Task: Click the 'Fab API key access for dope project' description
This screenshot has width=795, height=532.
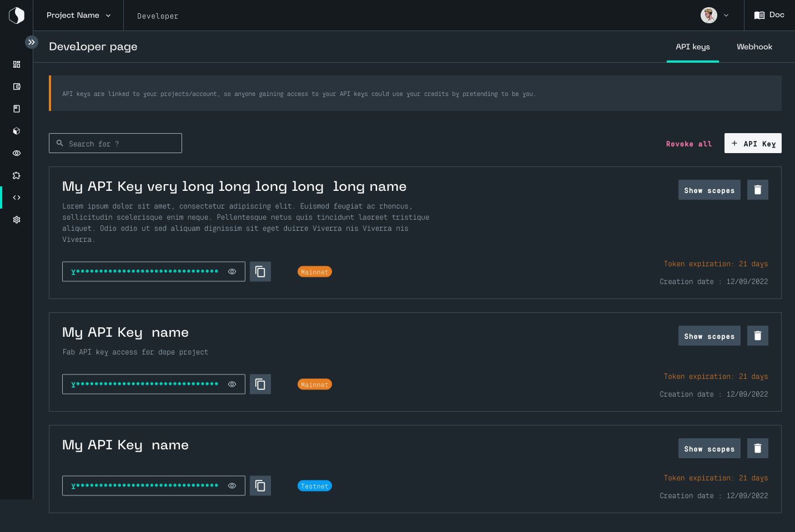Action: click(135, 352)
